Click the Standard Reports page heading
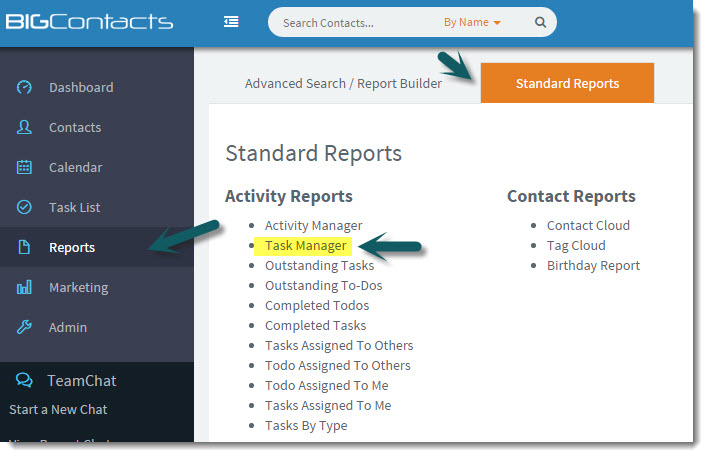 [x=313, y=153]
